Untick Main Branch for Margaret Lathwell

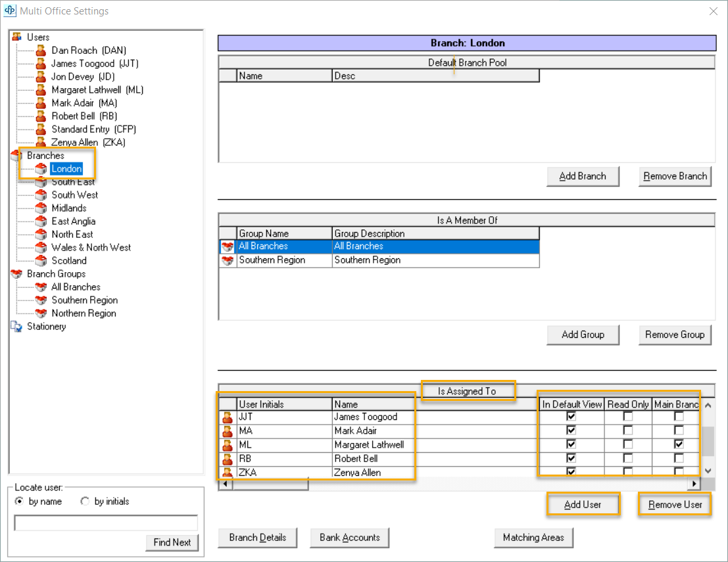tap(679, 444)
